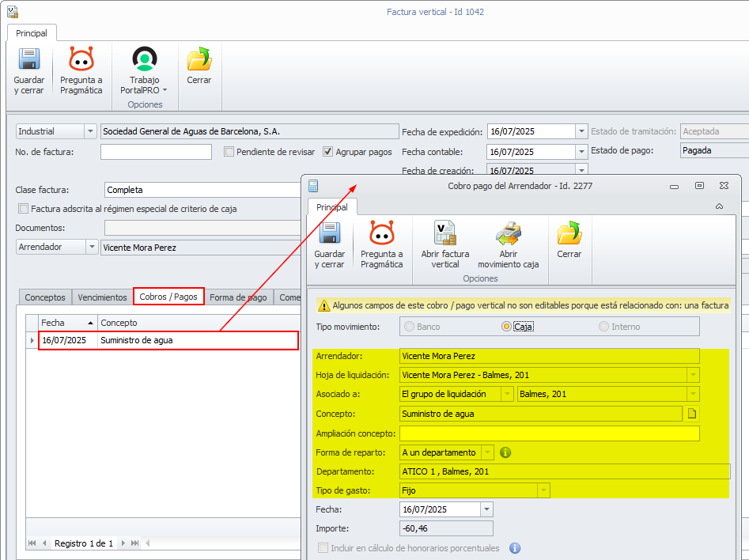This screenshot has height=560, width=749.
Task: Switch to the Conceptos tab
Action: [x=45, y=297]
